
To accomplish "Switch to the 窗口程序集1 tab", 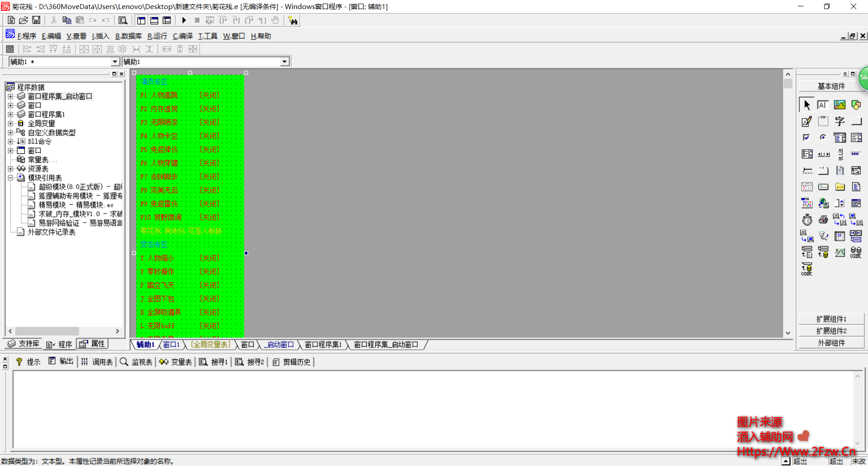I will pyautogui.click(x=323, y=345).
